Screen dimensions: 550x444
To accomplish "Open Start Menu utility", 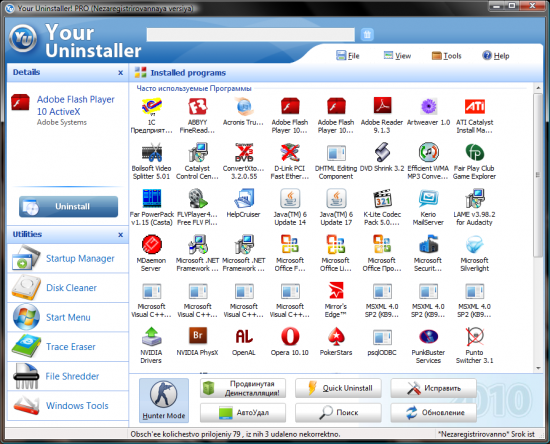I will click(x=68, y=317).
